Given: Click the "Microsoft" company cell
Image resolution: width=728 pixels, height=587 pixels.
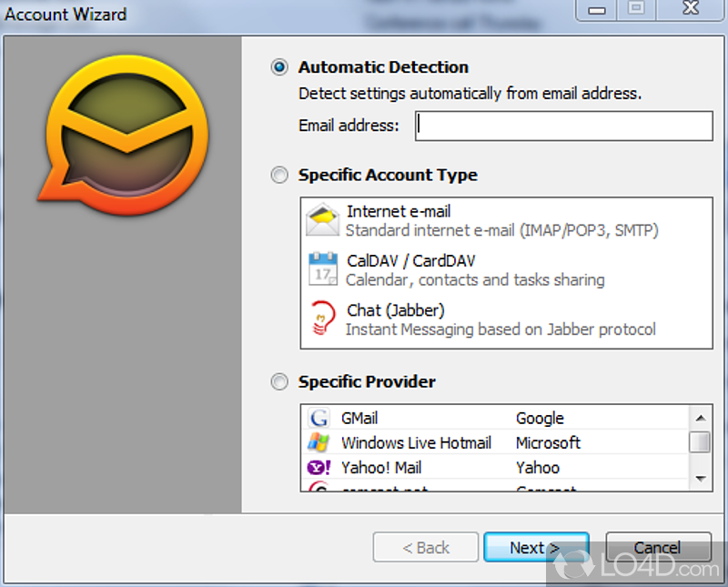Looking at the screenshot, I should (548, 442).
